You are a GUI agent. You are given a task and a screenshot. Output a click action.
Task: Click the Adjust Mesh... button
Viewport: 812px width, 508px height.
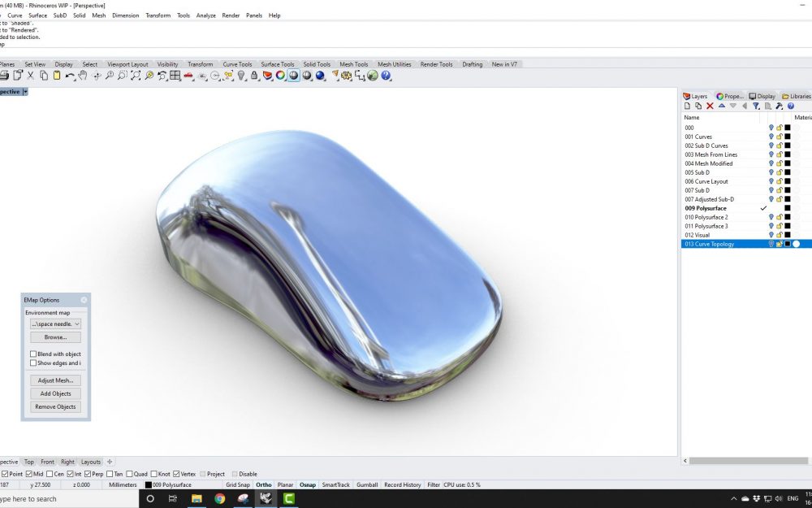[x=55, y=380]
